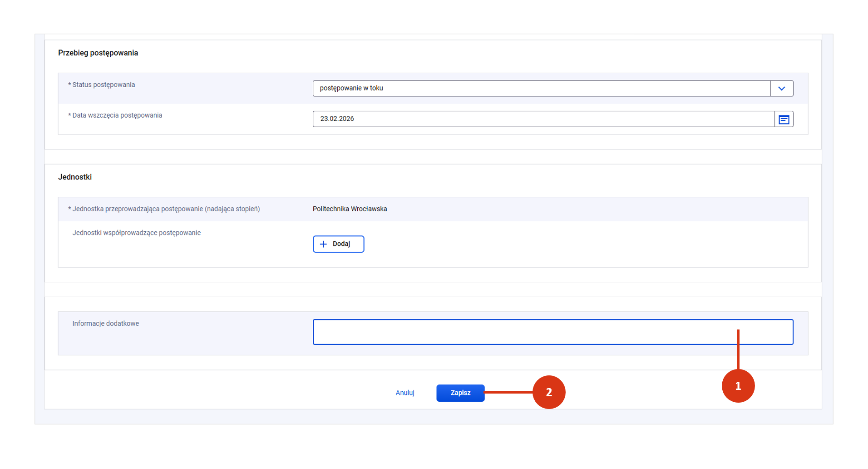Expand the status dropdown chevron arrow

coord(781,89)
